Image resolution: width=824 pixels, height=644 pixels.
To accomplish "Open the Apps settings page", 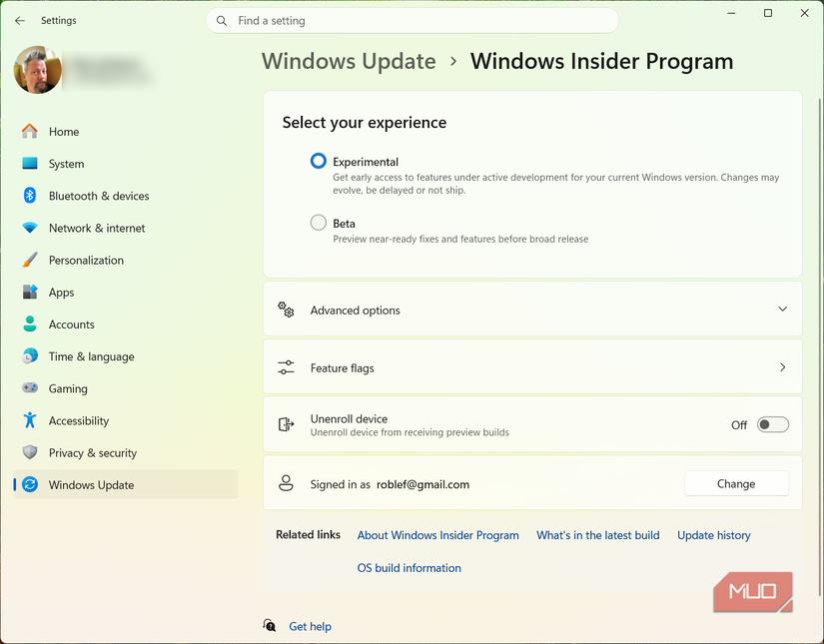I will (x=126, y=292).
